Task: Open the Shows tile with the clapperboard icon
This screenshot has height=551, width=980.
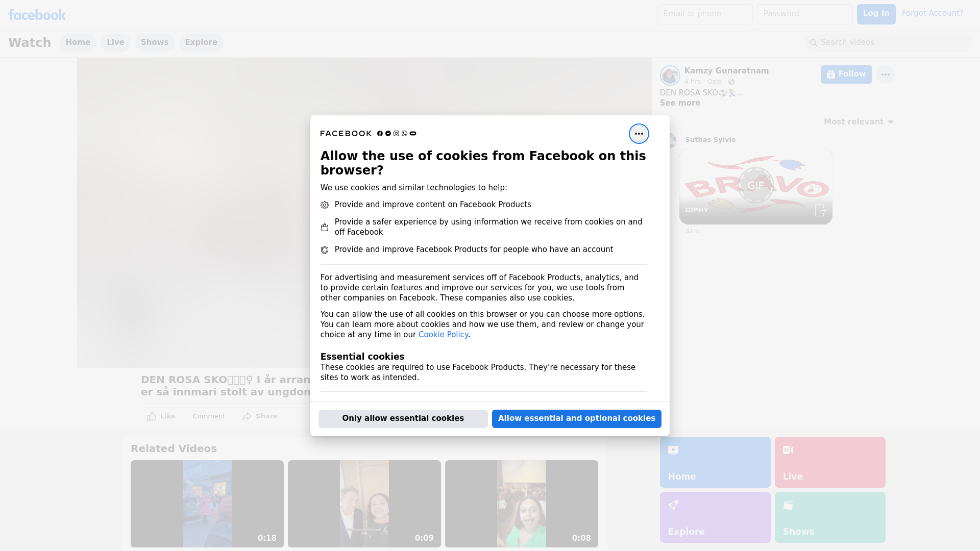Action: [x=829, y=517]
